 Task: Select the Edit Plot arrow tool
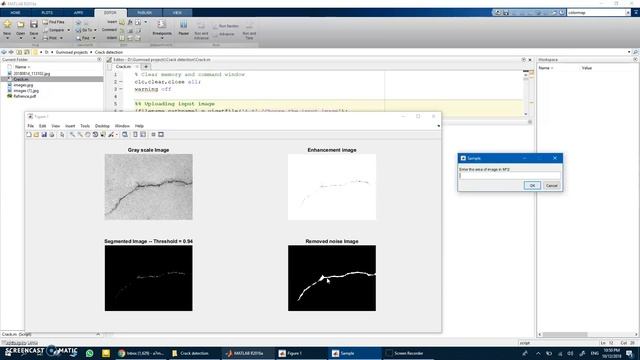(62, 134)
